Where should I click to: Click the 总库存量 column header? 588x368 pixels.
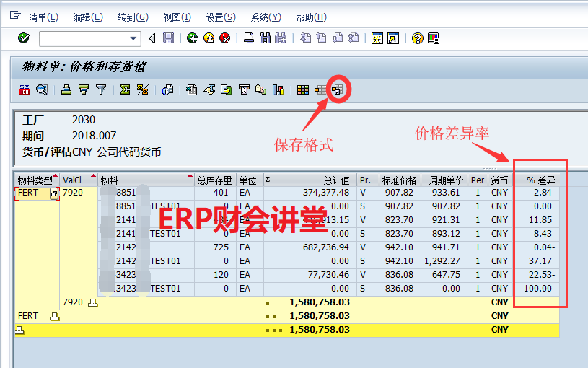[x=215, y=180]
